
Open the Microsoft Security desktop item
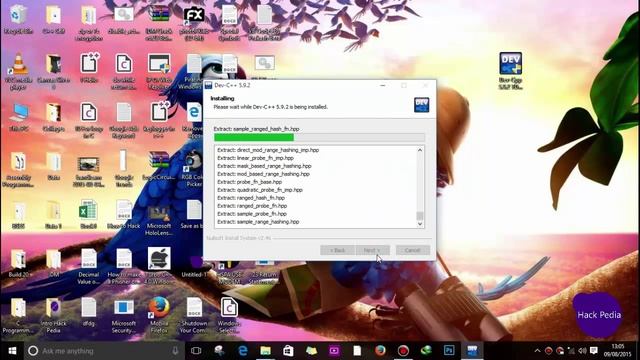(124, 315)
